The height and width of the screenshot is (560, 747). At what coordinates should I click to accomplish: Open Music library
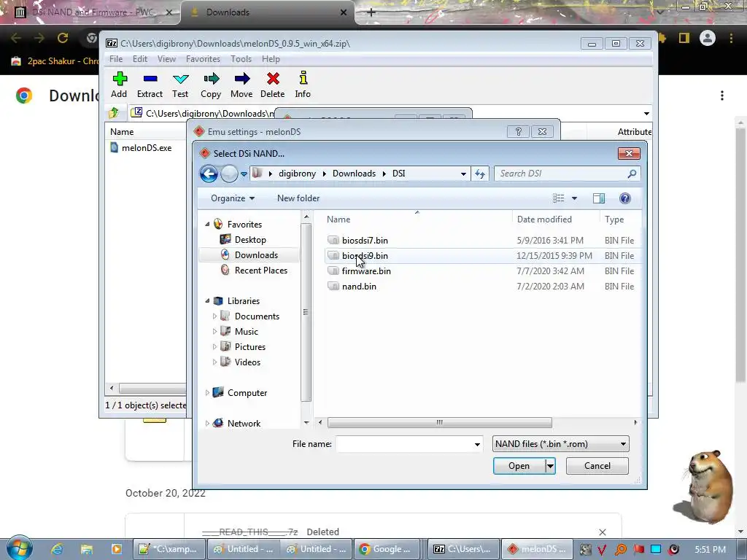click(x=246, y=332)
